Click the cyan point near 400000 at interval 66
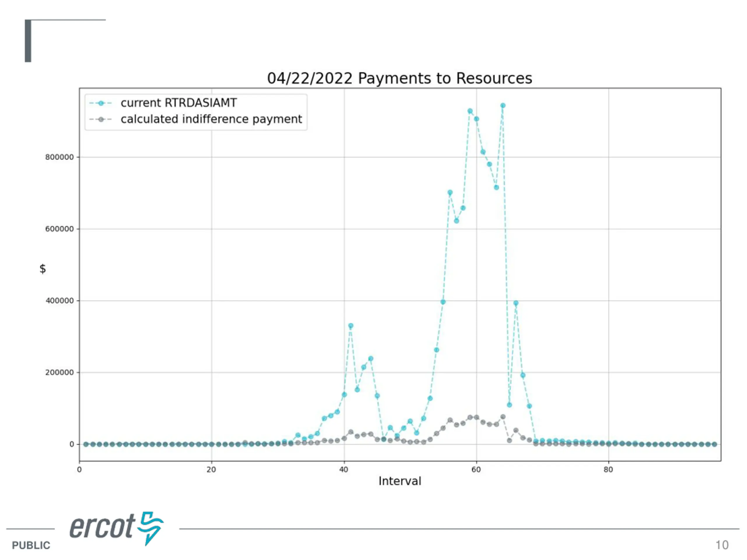 pos(516,303)
